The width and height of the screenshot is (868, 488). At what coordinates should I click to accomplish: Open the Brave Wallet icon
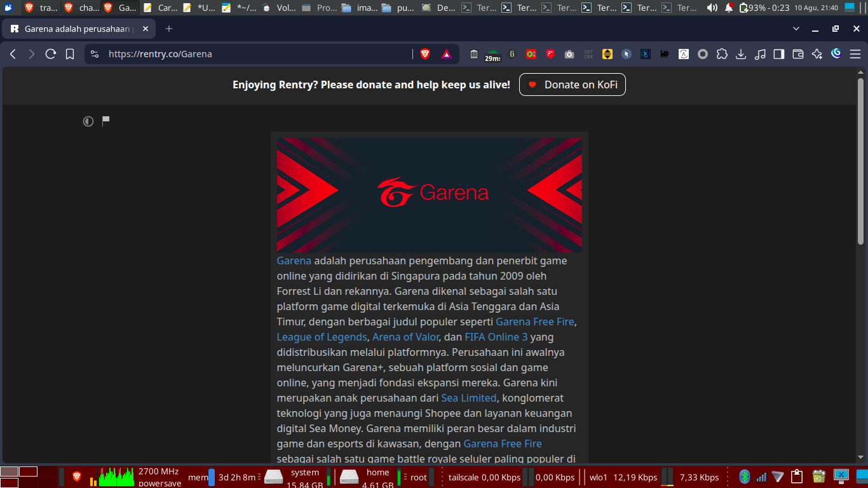[x=798, y=54]
